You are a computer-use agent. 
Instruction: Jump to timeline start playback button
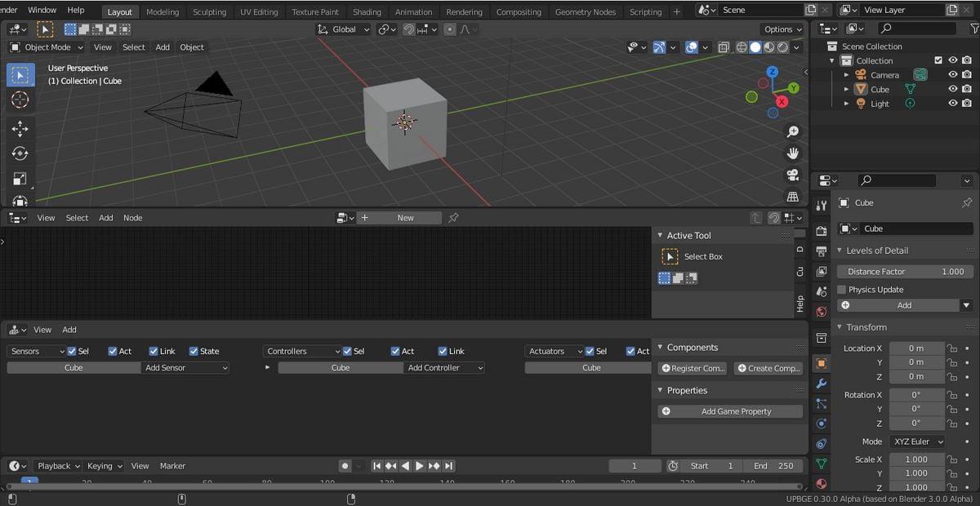pos(376,466)
